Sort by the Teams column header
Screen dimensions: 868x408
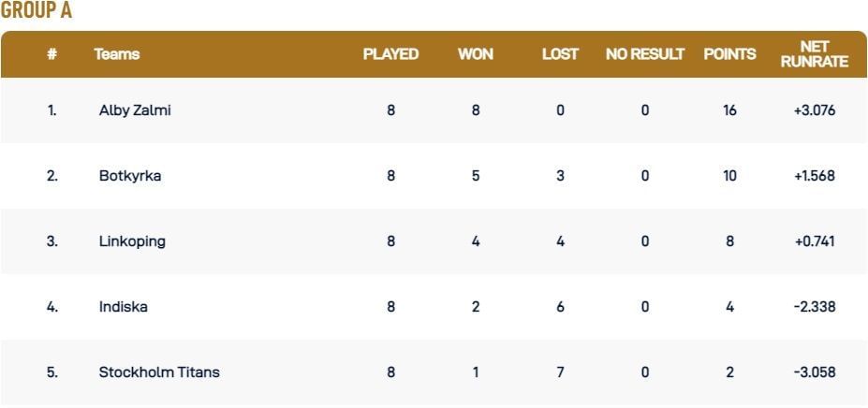(x=117, y=54)
